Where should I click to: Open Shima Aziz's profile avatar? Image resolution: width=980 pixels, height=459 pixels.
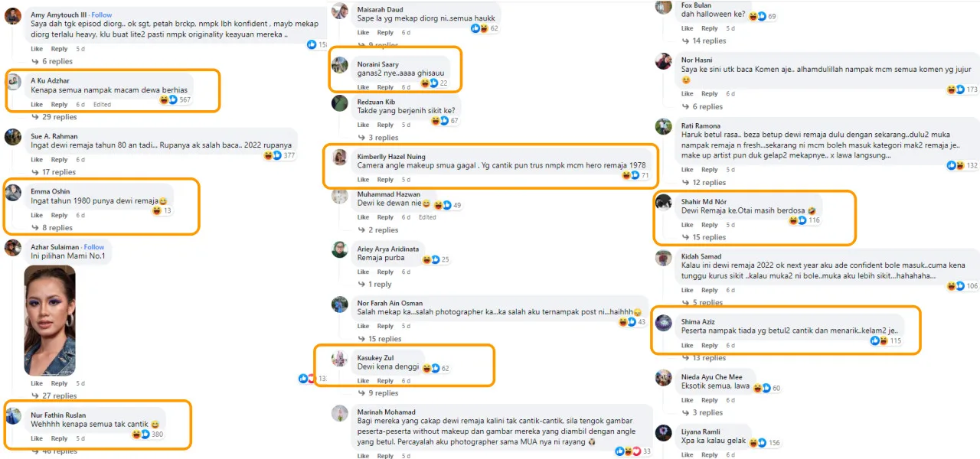pos(664,322)
